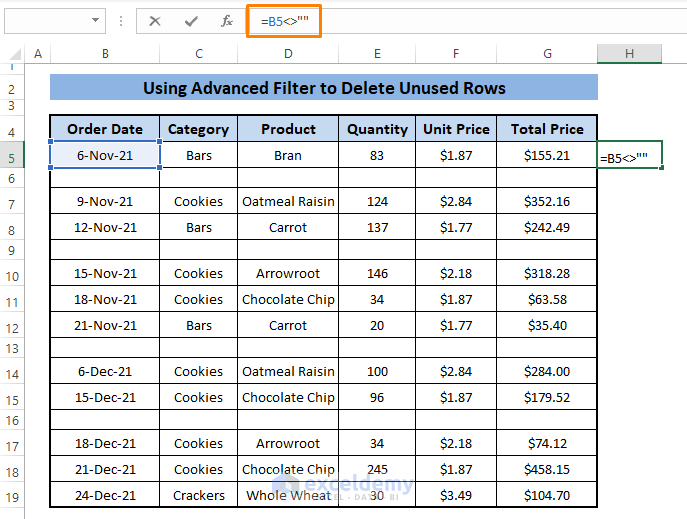Select the quantity cell 83
Image resolution: width=687 pixels, height=519 pixels.
point(377,155)
